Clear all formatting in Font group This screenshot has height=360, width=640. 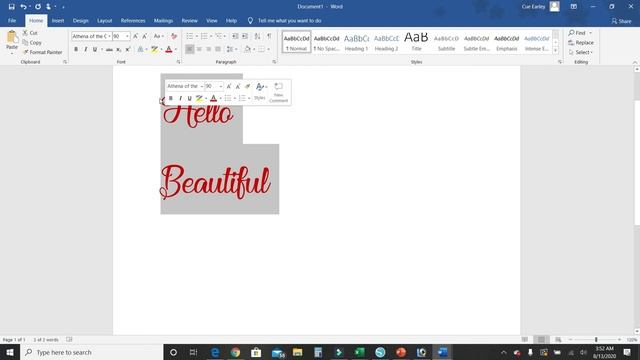coord(174,36)
